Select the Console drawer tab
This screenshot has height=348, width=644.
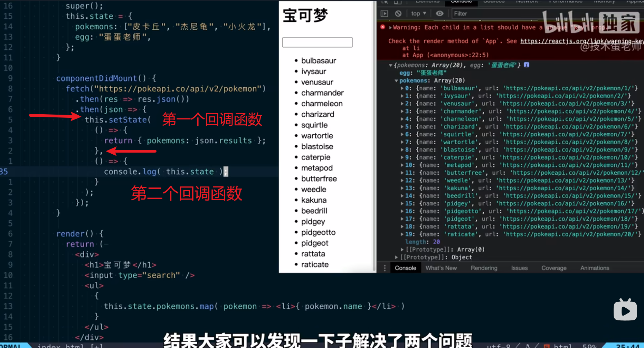(406, 268)
